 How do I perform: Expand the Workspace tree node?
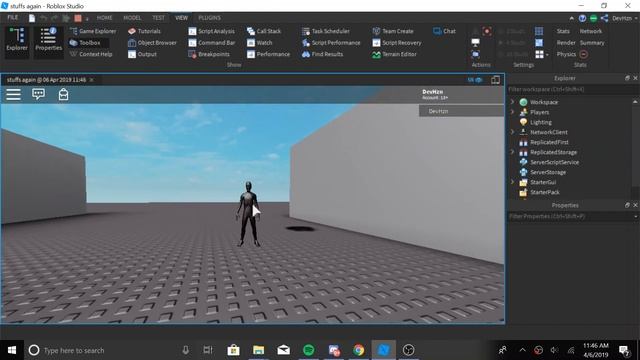(x=512, y=102)
